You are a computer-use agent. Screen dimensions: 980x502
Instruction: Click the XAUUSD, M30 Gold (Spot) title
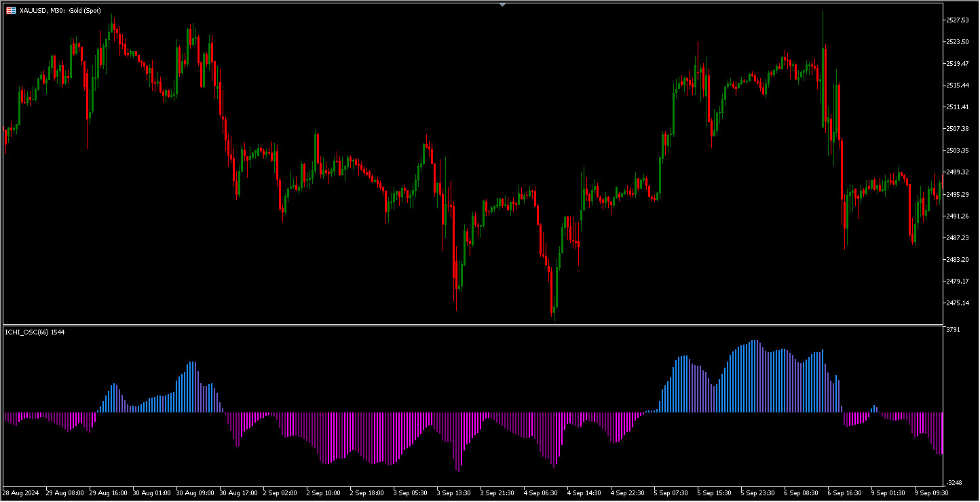pyautogui.click(x=60, y=10)
